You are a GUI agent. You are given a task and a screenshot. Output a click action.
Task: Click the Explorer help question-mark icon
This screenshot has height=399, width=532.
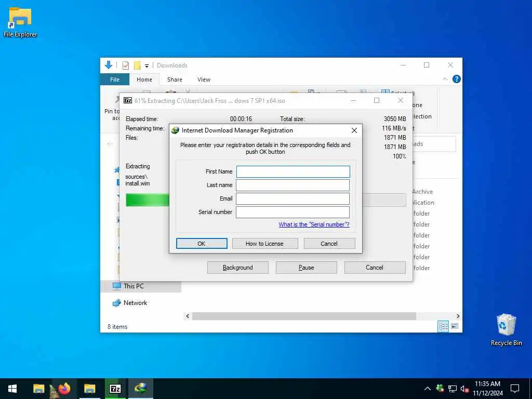coord(457,79)
